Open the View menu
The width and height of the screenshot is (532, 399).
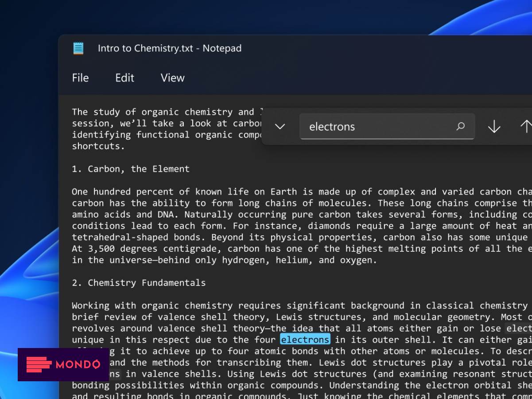pyautogui.click(x=172, y=78)
